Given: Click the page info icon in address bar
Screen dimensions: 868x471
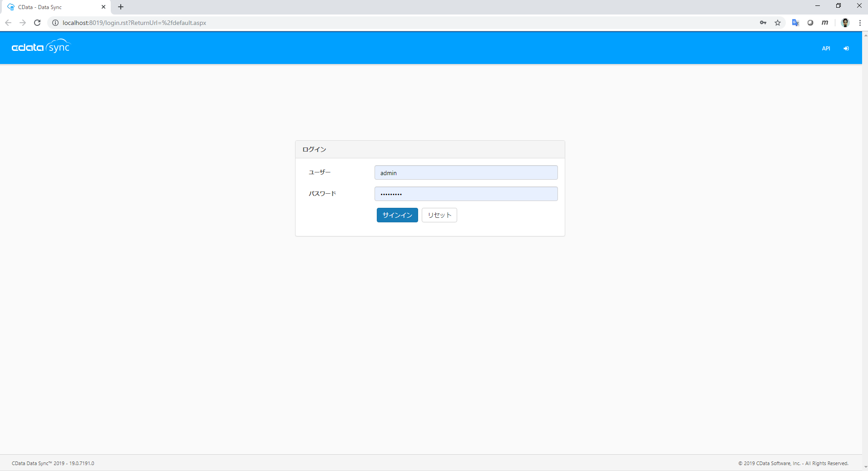Looking at the screenshot, I should click(55, 23).
